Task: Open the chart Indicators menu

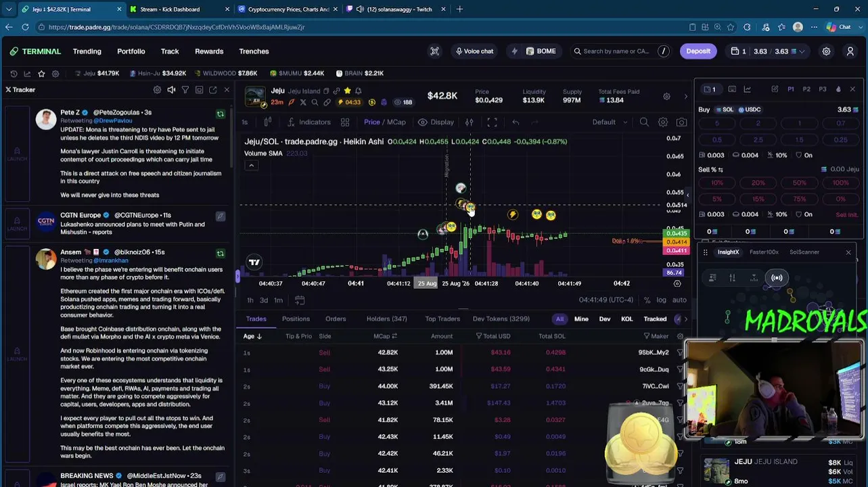Action: (309, 122)
